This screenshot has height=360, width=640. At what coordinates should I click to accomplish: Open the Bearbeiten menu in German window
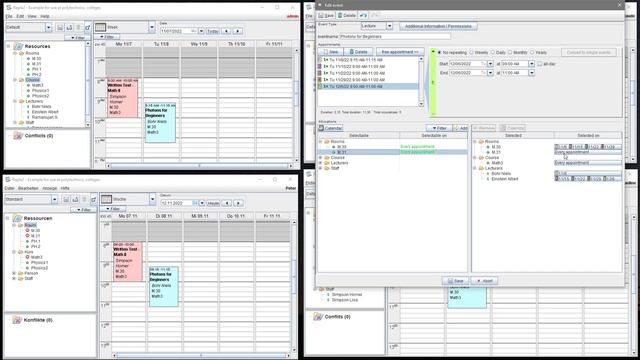(28, 189)
